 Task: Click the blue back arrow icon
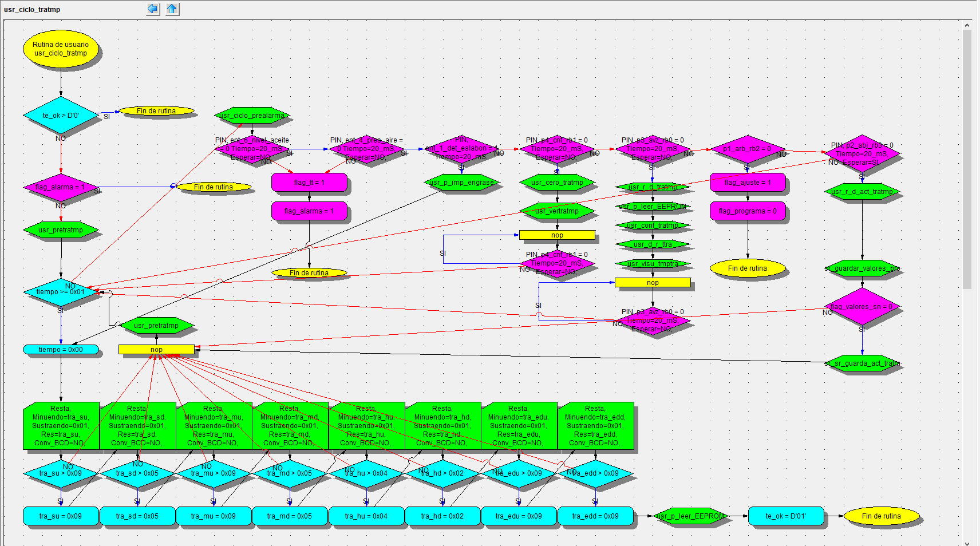[x=153, y=9]
